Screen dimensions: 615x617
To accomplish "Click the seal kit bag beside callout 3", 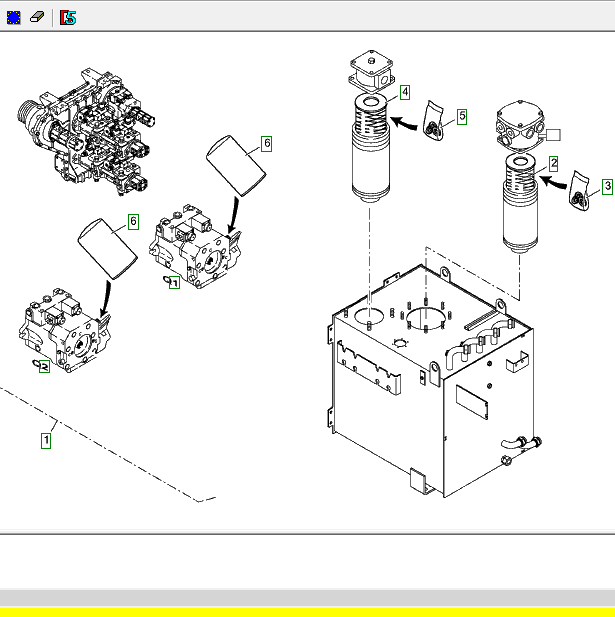I will pyautogui.click(x=581, y=189).
